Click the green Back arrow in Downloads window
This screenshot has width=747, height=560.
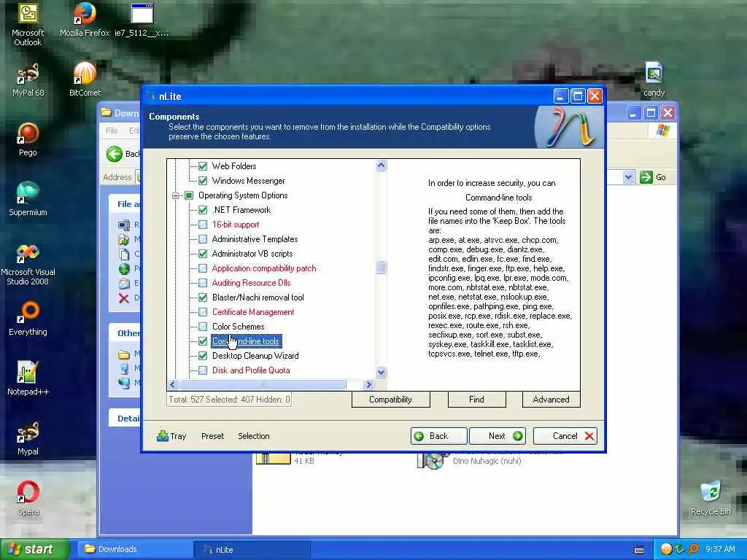coord(115,154)
